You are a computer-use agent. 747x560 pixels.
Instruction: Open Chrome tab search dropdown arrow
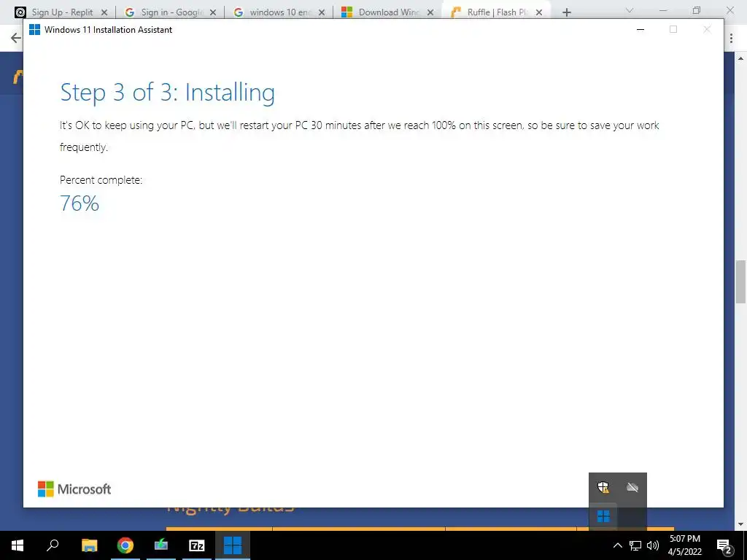[630, 10]
